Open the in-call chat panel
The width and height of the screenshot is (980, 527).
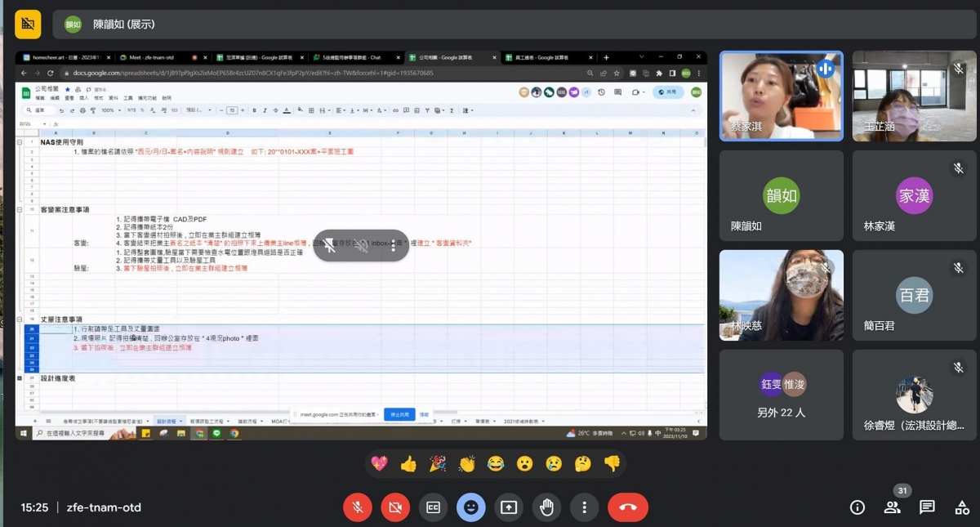(927, 507)
